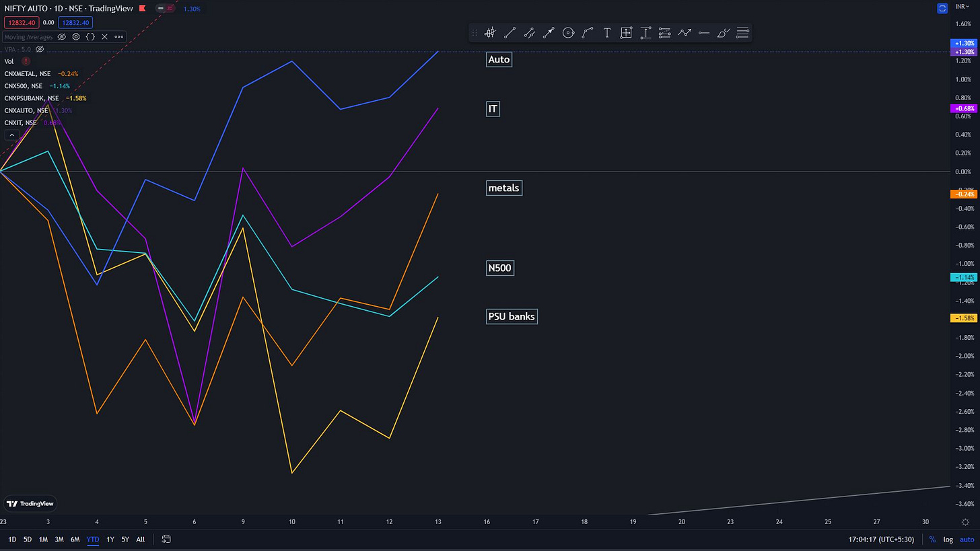Screen dimensions: 980x551
Task: Select the Trend Line drawing tool
Action: tap(510, 32)
